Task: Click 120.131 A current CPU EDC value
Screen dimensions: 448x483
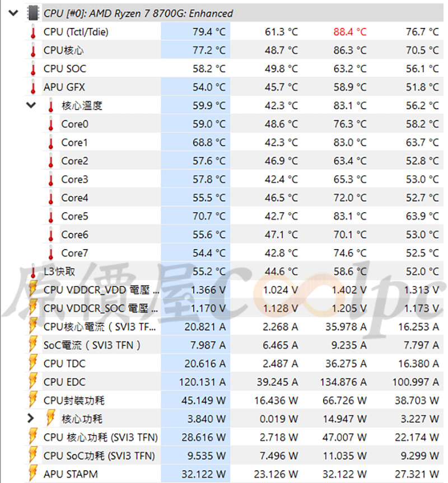Action: (204, 382)
